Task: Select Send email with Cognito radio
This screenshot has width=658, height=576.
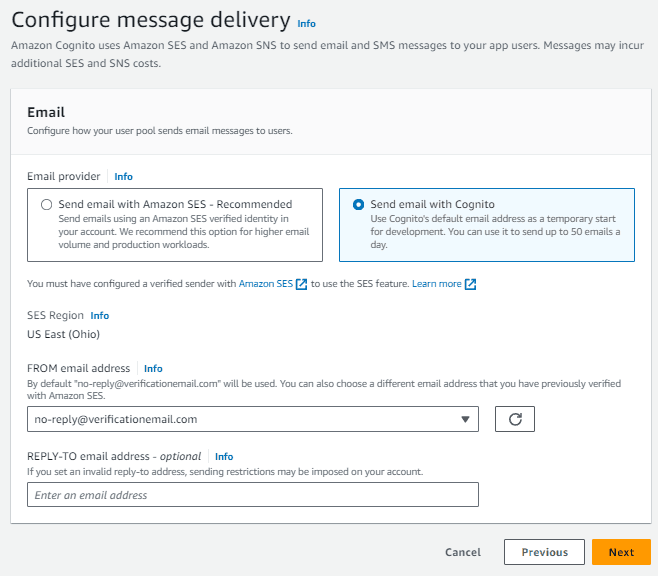Action: click(x=358, y=204)
